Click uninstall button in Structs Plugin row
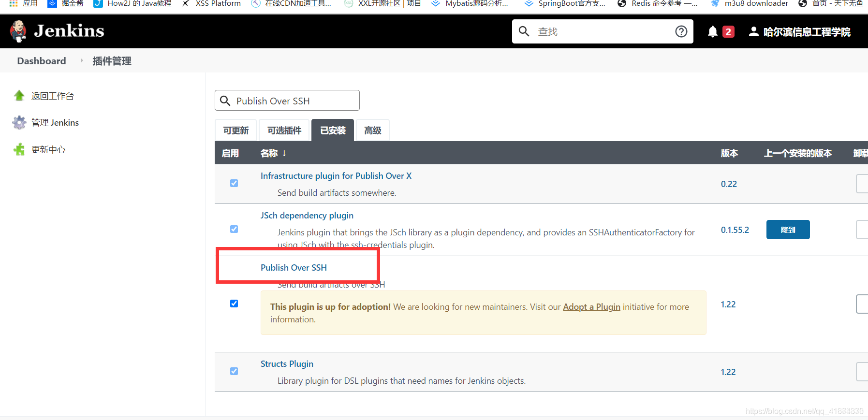The width and height of the screenshot is (868, 420). 862,372
